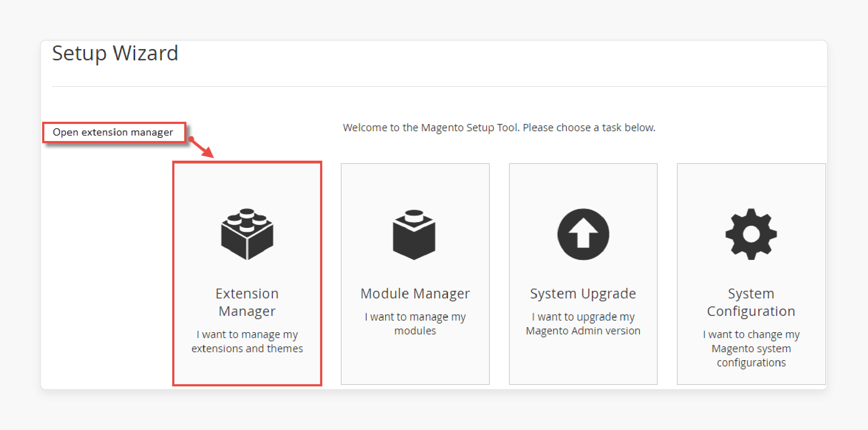The image size is (868, 430).
Task: Click the Setup Wizard heading
Action: tap(115, 53)
